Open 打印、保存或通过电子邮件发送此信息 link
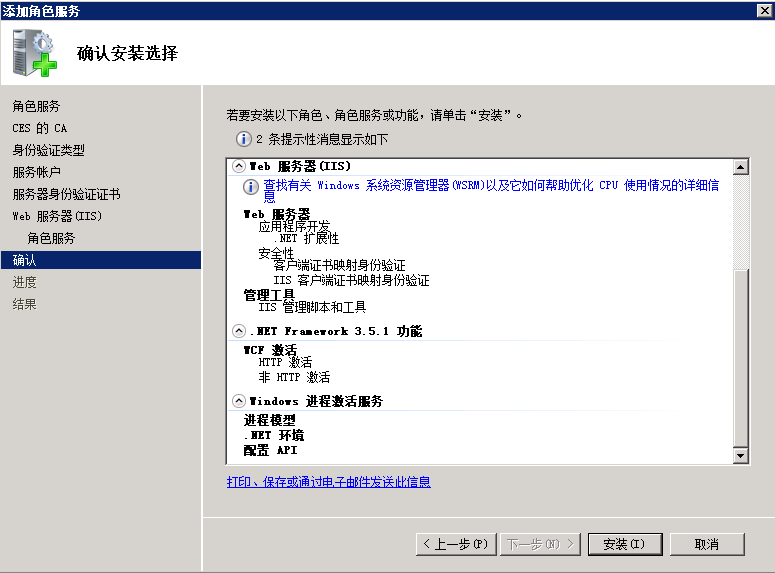775x573 pixels. click(x=329, y=482)
